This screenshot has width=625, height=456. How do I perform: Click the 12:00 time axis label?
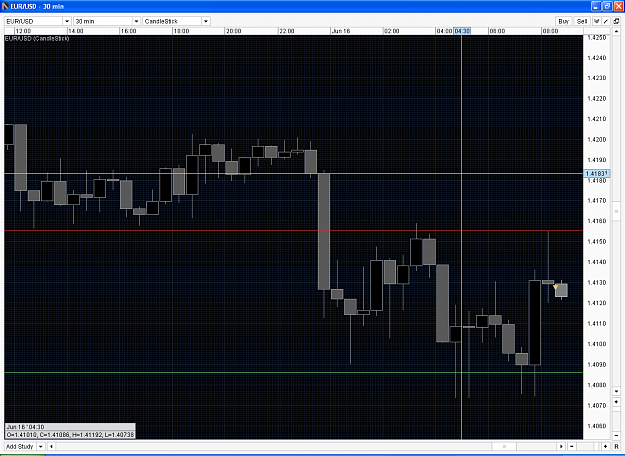pos(23,31)
